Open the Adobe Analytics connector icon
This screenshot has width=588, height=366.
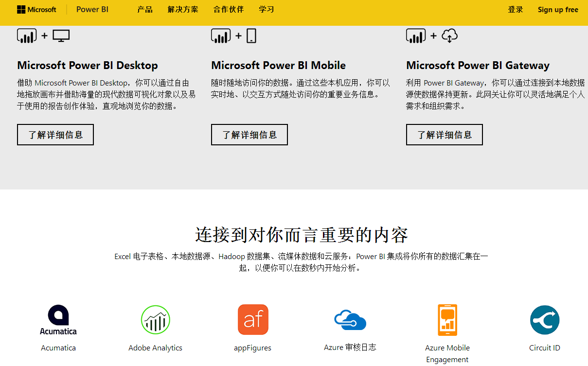click(x=156, y=320)
